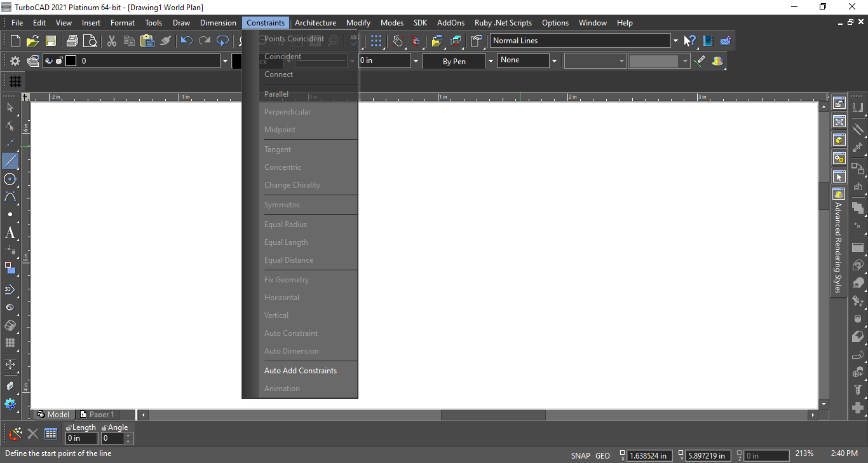Toggle GEO mode in status bar

(x=602, y=455)
